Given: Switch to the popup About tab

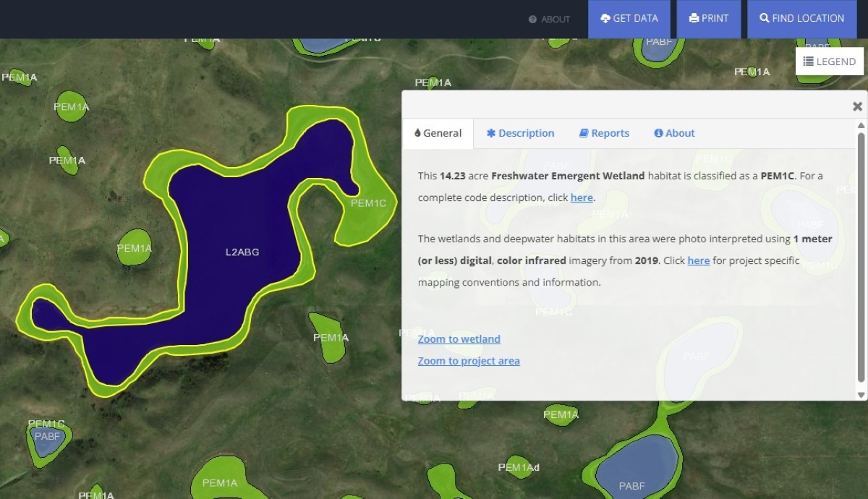Looking at the screenshot, I should (674, 133).
